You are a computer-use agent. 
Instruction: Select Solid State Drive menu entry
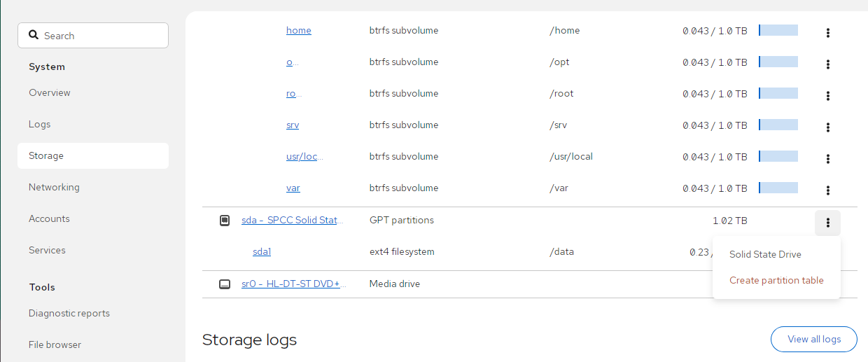coord(764,254)
